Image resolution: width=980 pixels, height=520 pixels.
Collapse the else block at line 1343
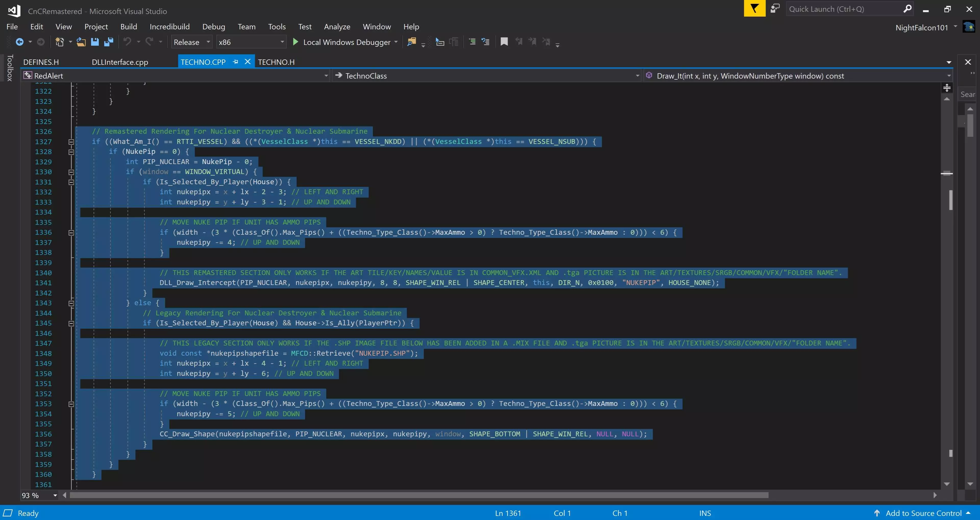pos(71,303)
